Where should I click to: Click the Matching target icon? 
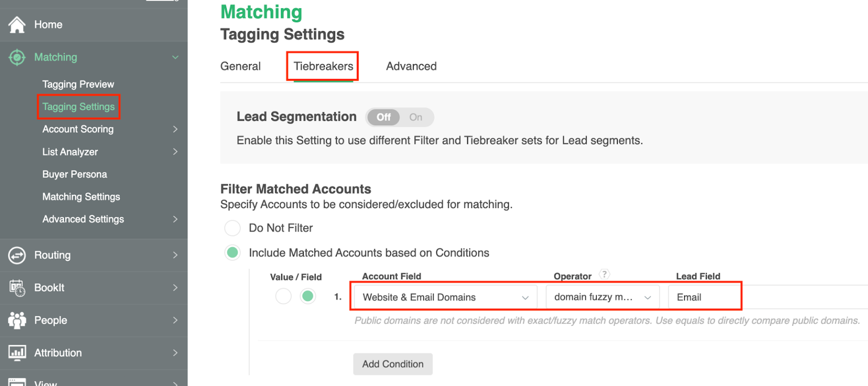(17, 57)
